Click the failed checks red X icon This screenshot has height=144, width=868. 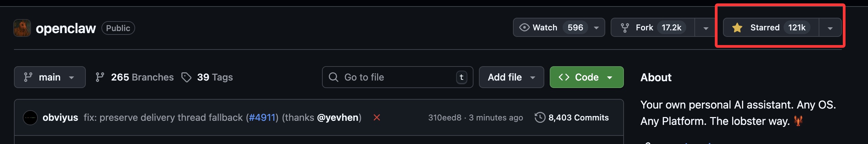(x=376, y=118)
